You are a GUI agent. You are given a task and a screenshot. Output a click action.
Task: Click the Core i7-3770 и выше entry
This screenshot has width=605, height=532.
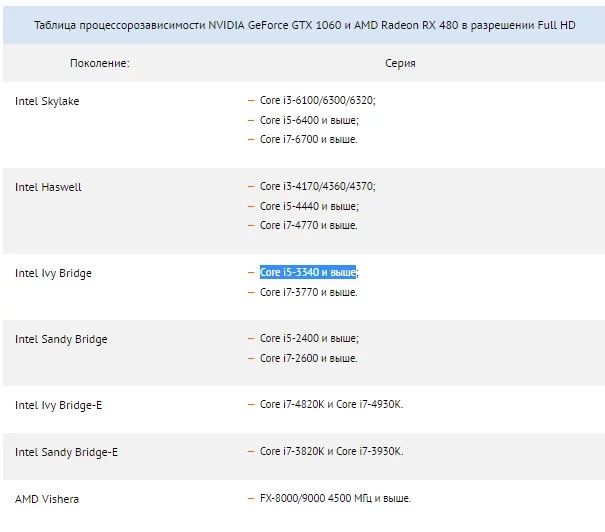coord(308,292)
